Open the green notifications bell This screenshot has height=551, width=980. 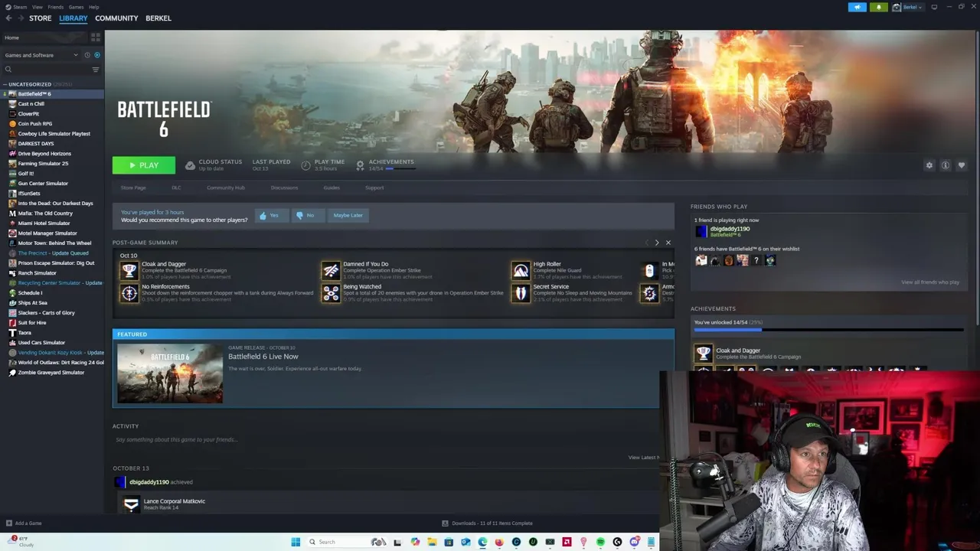[878, 7]
